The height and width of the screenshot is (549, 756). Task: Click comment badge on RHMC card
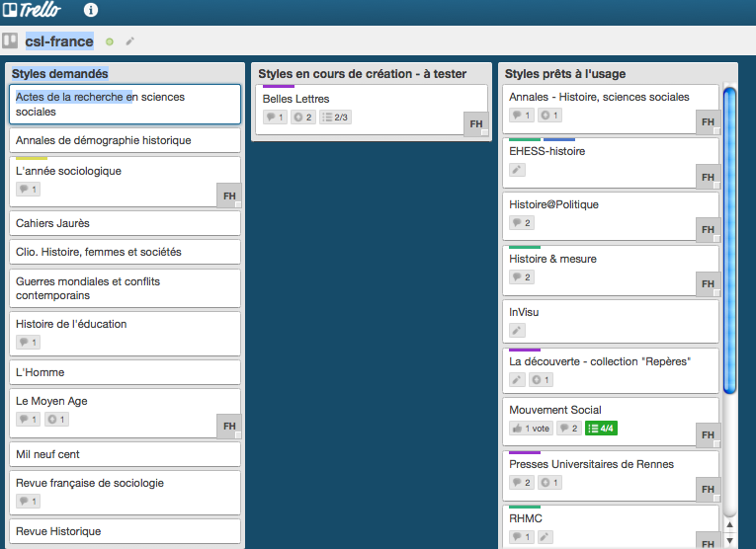(522, 536)
